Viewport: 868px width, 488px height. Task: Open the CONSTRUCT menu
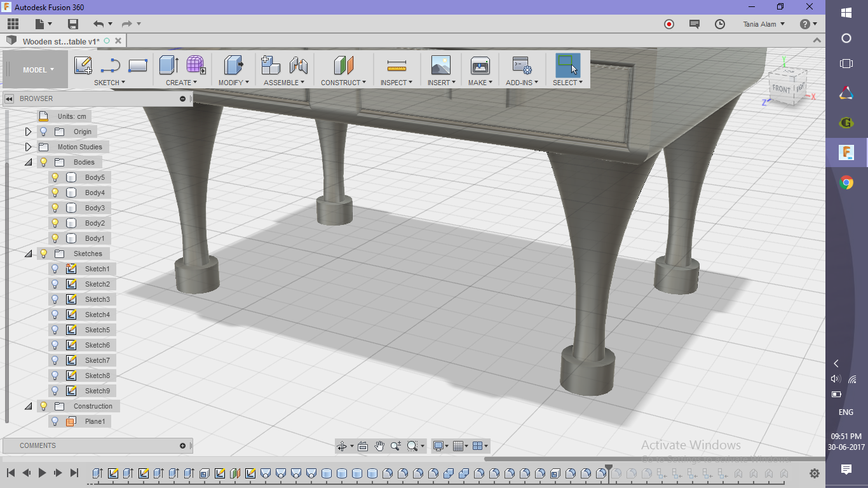click(343, 83)
